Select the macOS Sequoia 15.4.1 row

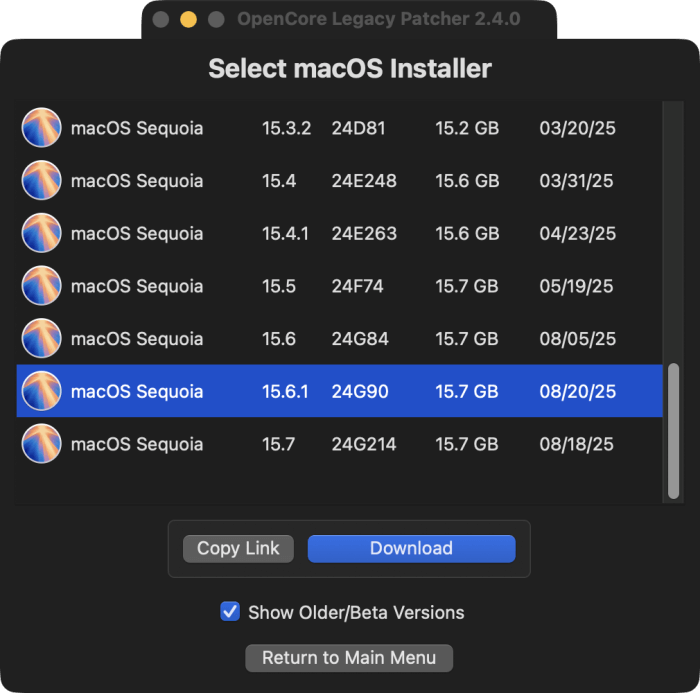point(339,233)
